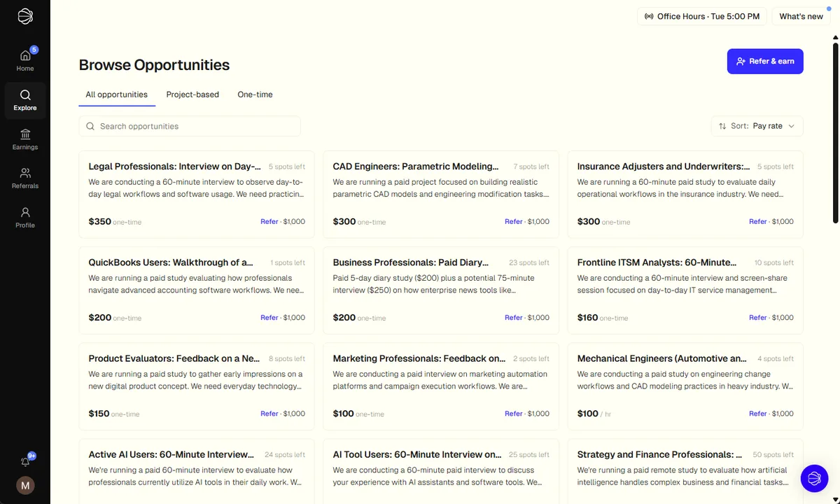The height and width of the screenshot is (504, 840).
Task: Click Refer link on Business Professionals card
Action: (514, 318)
